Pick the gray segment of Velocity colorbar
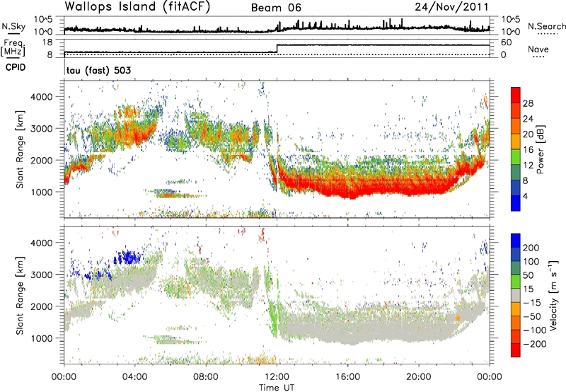Screen dimensions: 566x392 [516, 296]
